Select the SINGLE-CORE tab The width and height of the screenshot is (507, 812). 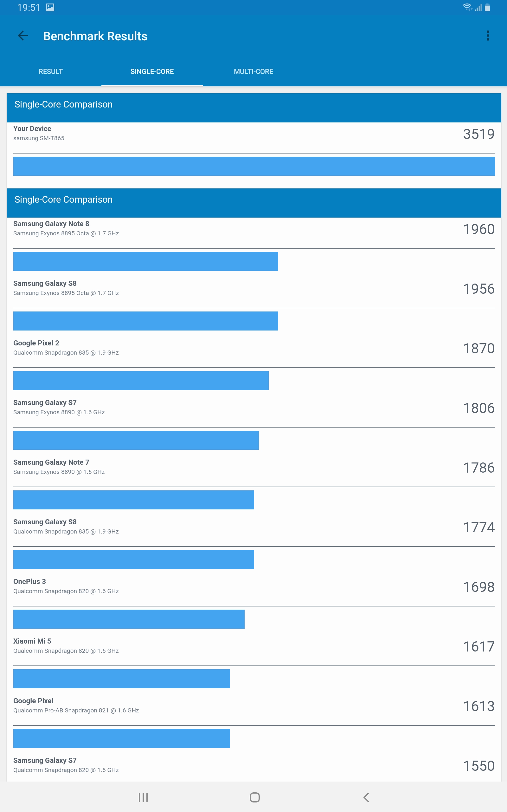[x=152, y=71]
